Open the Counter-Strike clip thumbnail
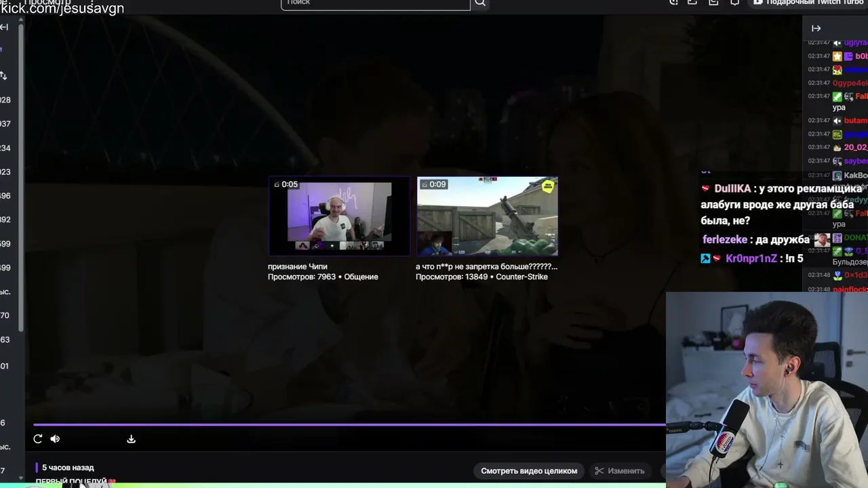This screenshot has width=868, height=488. [487, 216]
